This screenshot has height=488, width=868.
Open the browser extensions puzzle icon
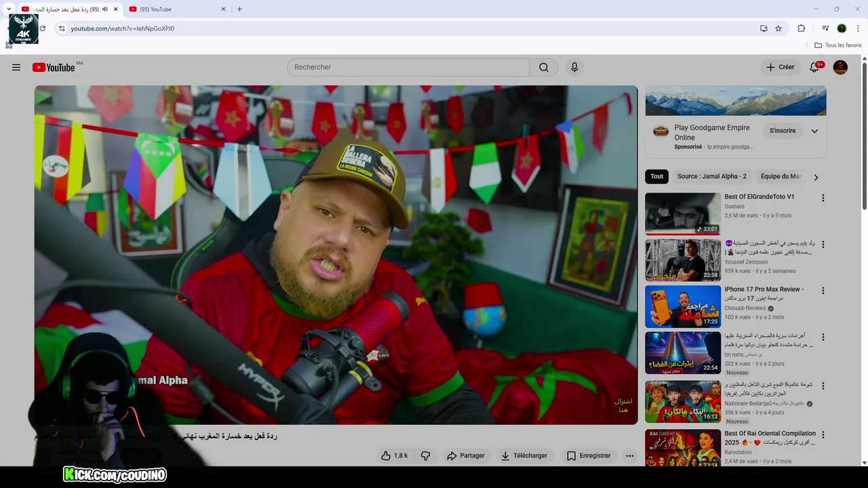[x=801, y=28]
